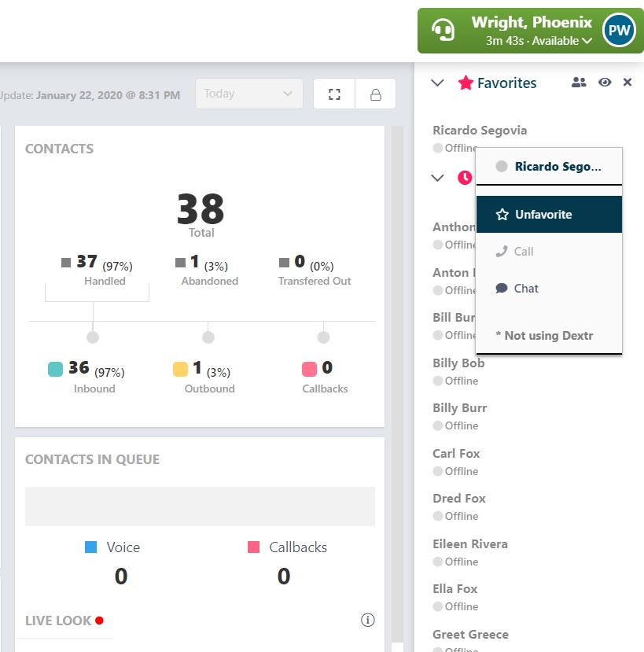Click the group contacts people icon

click(578, 83)
